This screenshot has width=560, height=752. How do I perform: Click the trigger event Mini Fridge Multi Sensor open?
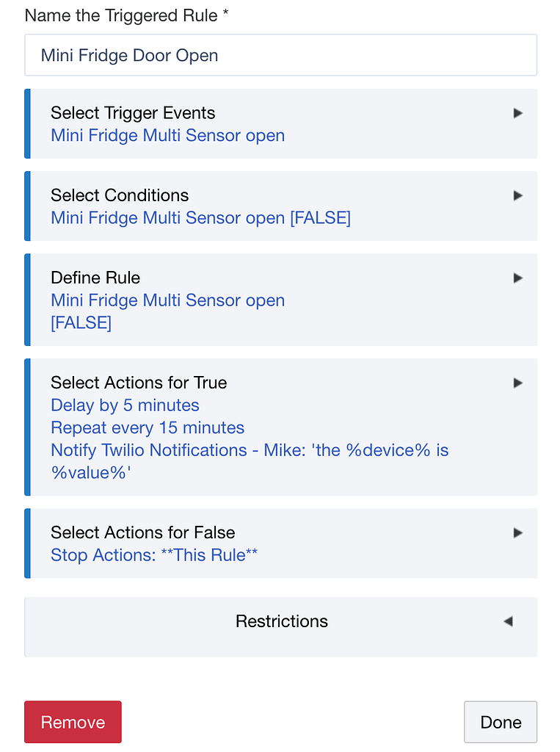pyautogui.click(x=167, y=136)
